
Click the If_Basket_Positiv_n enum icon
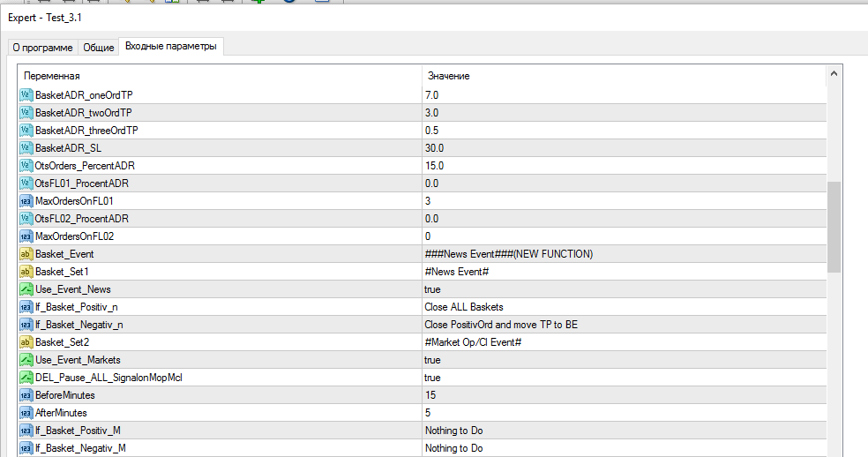point(26,307)
